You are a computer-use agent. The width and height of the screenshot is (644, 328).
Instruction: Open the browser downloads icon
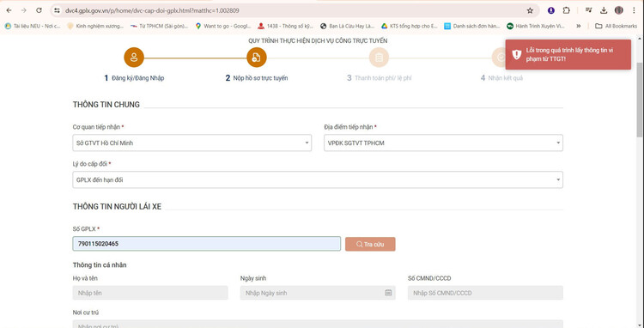pyautogui.click(x=604, y=10)
